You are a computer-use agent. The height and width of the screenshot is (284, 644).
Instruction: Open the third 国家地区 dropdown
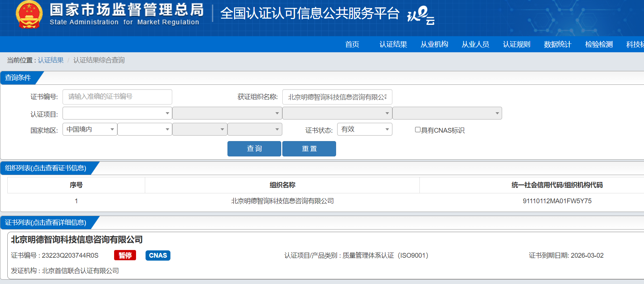coord(200,129)
